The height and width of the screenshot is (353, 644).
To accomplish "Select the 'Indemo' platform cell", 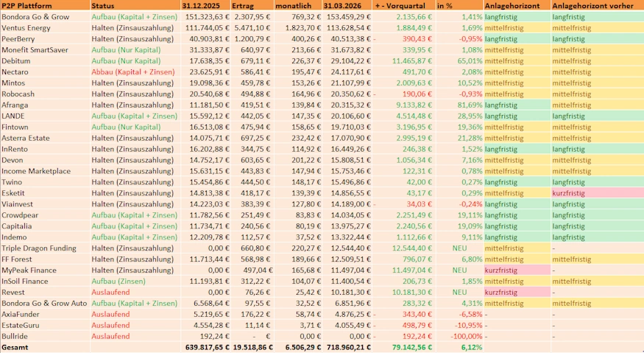I will point(45,237).
